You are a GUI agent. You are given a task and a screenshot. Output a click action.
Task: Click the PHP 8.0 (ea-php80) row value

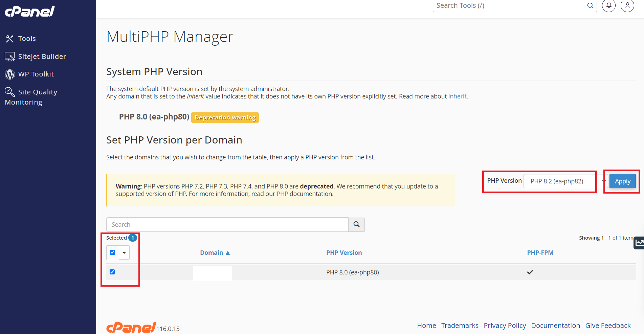(353, 272)
